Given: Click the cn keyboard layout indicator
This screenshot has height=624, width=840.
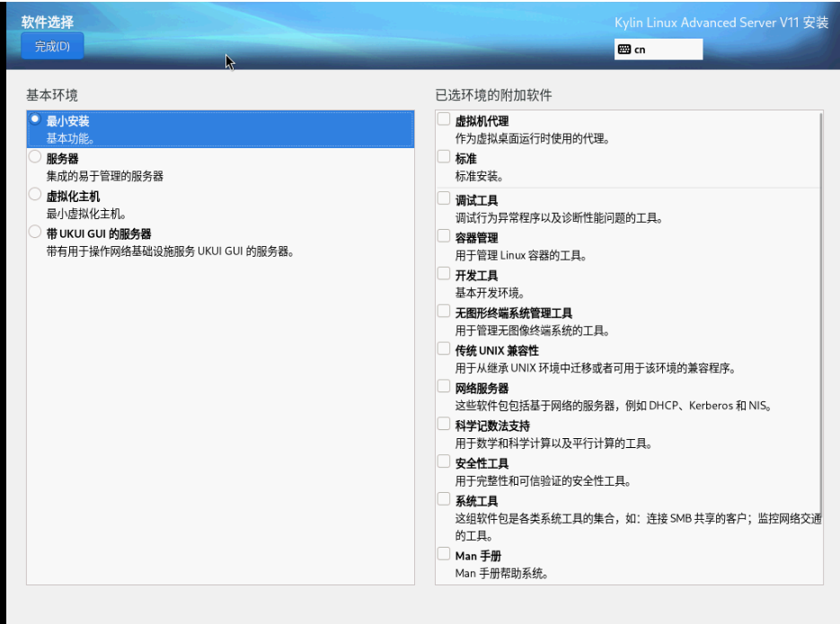Looking at the screenshot, I should 658,50.
